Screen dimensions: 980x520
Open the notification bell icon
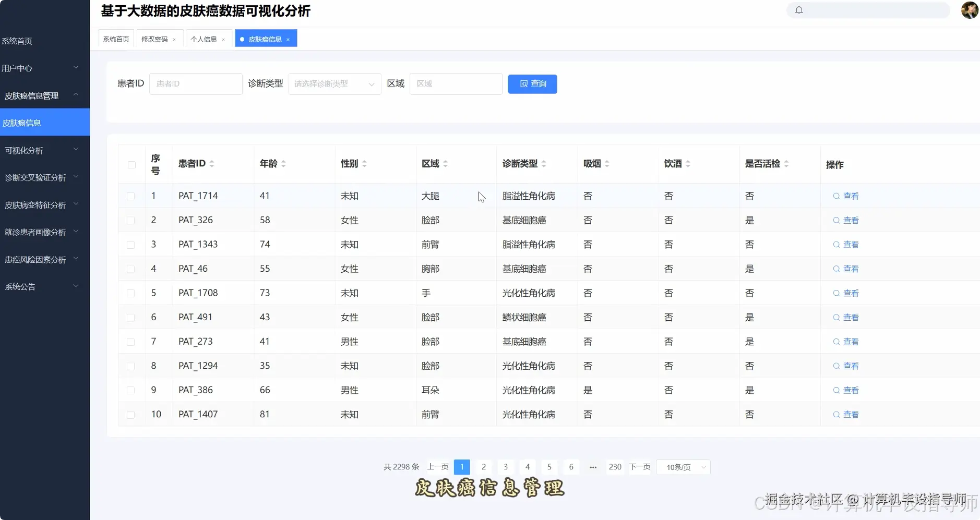coord(800,9)
